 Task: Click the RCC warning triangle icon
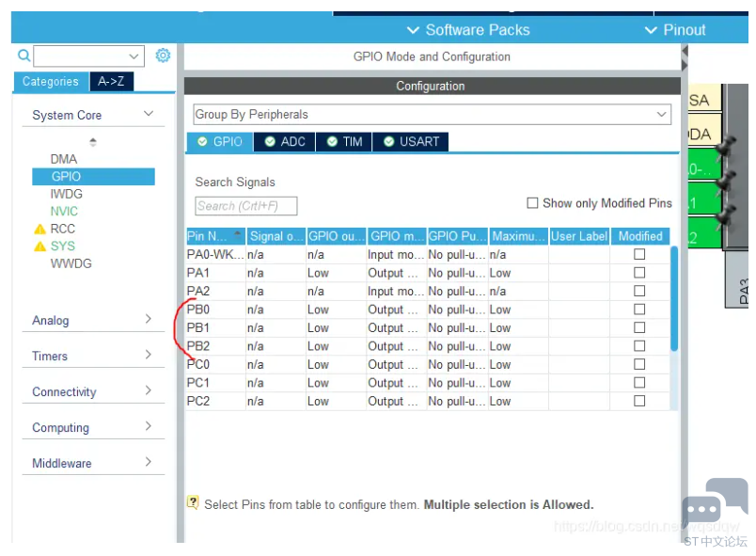click(x=40, y=229)
